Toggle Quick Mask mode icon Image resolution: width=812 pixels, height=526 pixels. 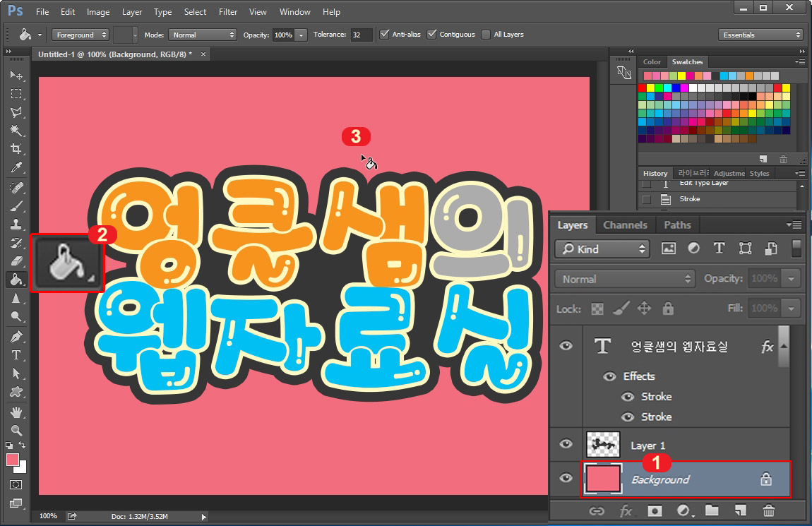tap(16, 485)
